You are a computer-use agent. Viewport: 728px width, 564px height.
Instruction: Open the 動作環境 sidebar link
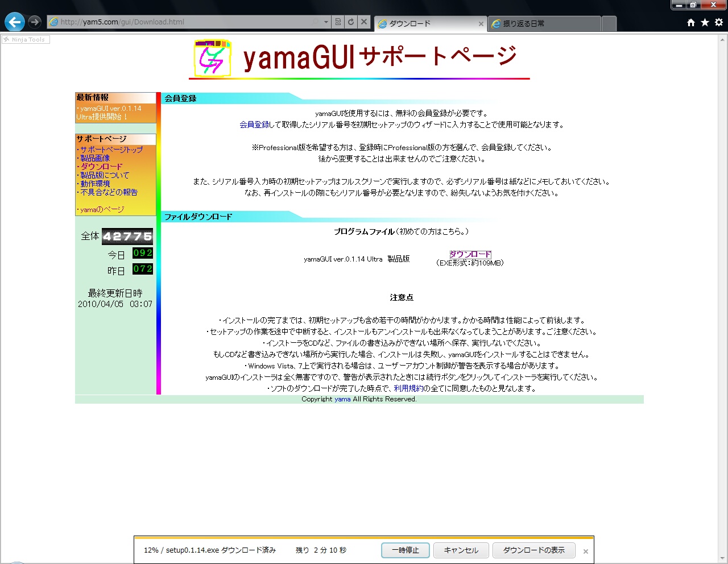point(95,184)
